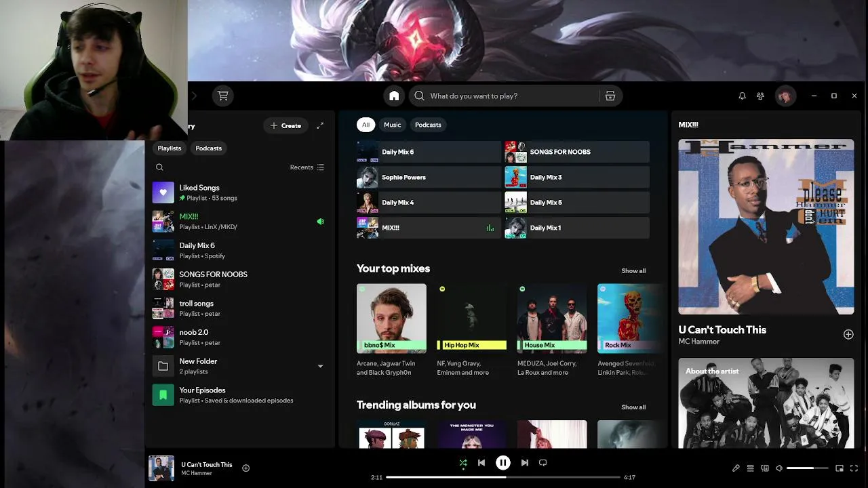Skip to the next track
The width and height of the screenshot is (868, 488).
[524, 463]
